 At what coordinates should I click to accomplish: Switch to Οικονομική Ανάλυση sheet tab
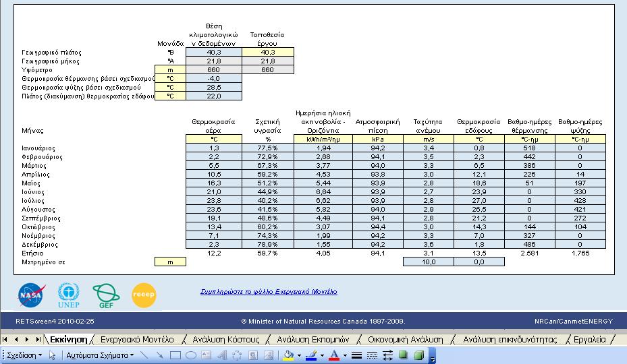point(406,340)
